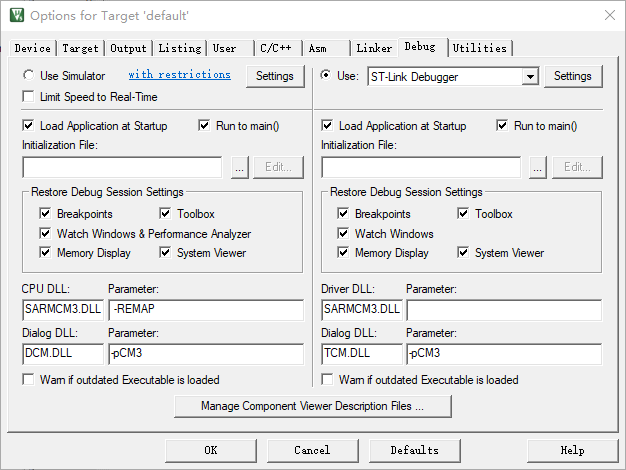This screenshot has height=470, width=626.
Task: Open simulator Settings button
Action: [x=275, y=76]
